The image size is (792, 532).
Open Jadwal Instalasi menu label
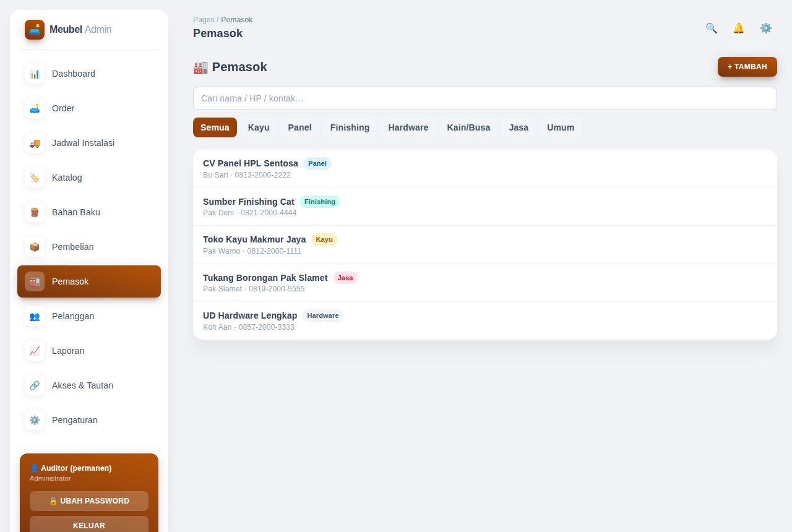(83, 143)
